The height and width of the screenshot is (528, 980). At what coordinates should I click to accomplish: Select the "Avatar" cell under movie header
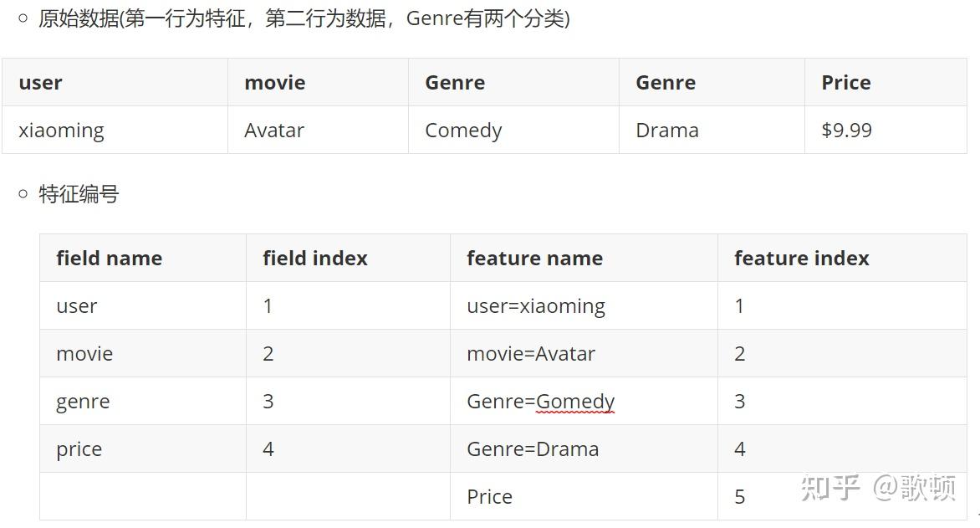[274, 131]
